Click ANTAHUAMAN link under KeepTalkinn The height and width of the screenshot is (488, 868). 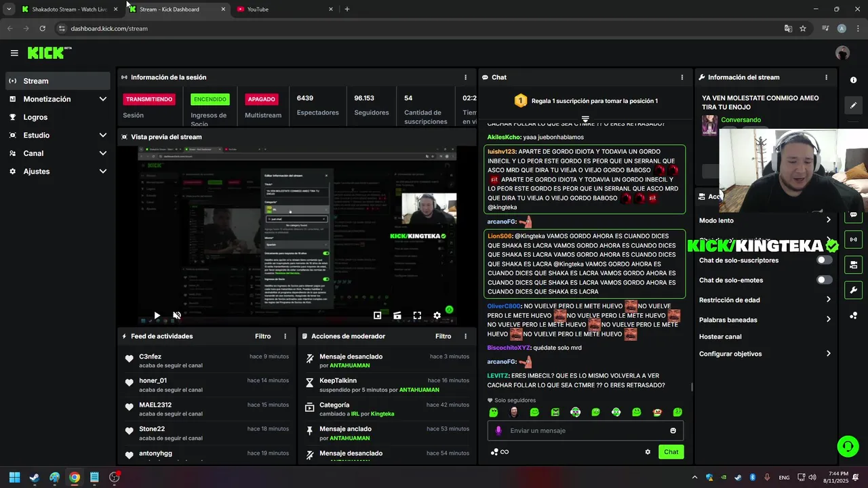pyautogui.click(x=419, y=390)
